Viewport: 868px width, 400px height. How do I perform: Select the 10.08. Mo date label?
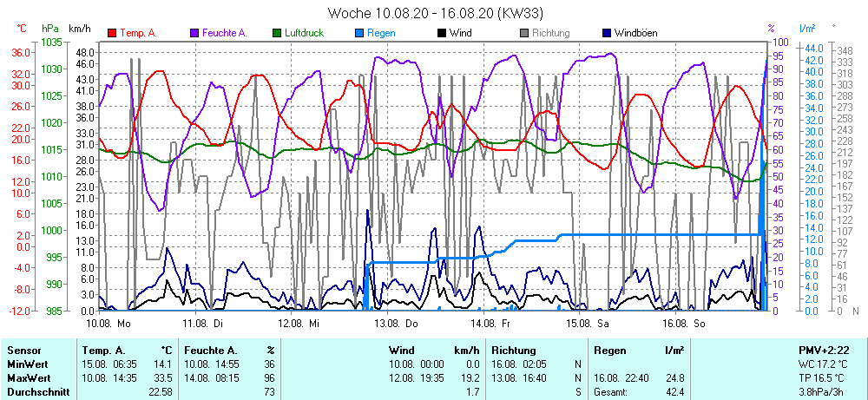pyautogui.click(x=108, y=323)
